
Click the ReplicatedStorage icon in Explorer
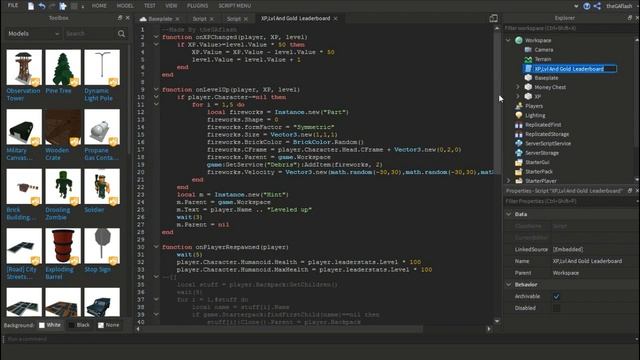pos(519,134)
